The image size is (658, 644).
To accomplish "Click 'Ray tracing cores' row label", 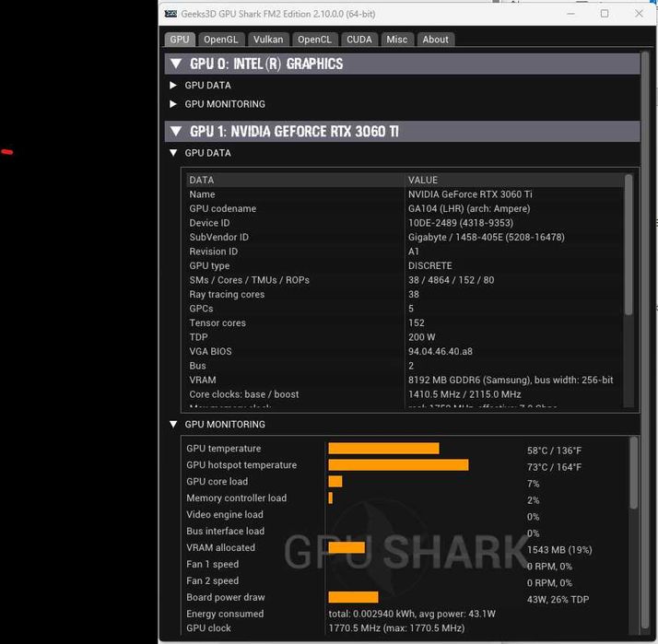I will tap(227, 295).
